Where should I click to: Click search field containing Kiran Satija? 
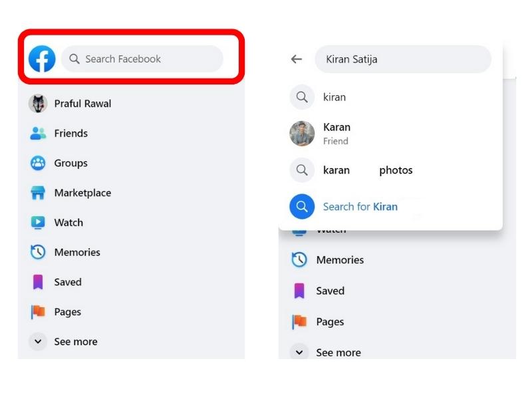point(402,59)
